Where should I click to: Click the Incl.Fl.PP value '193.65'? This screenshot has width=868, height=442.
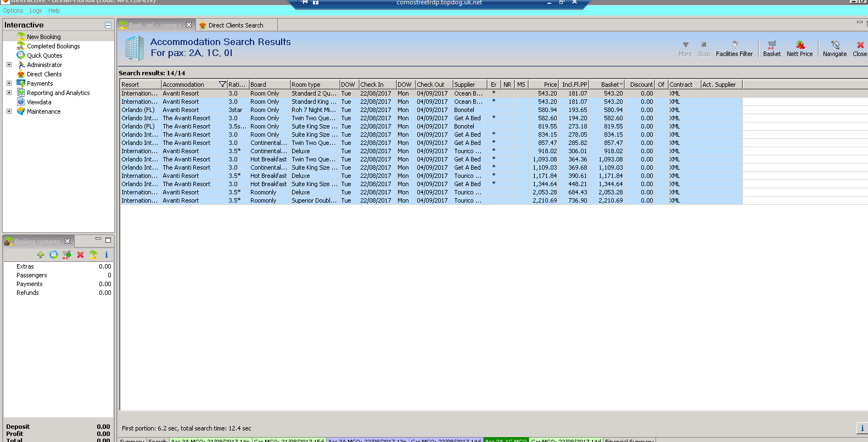pyautogui.click(x=574, y=110)
